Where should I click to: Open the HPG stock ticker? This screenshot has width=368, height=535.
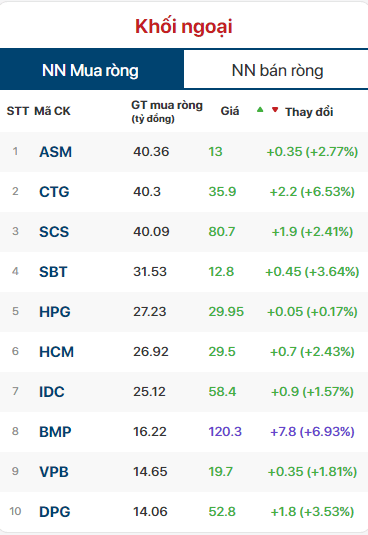tap(55, 312)
